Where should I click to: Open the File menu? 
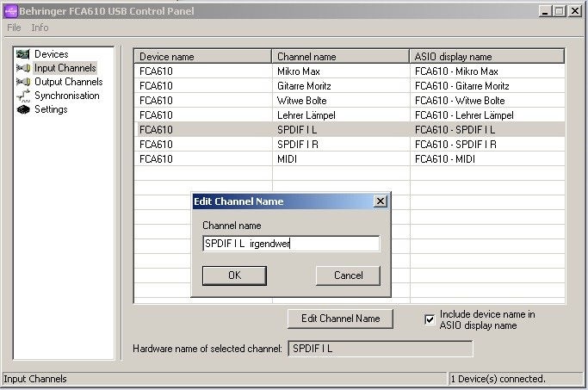pyautogui.click(x=14, y=28)
